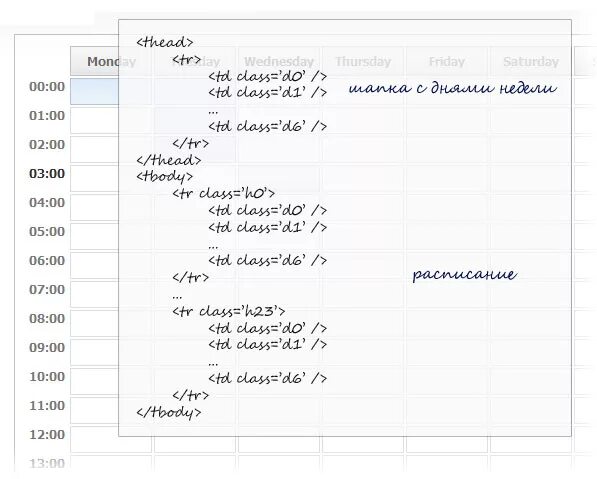Click the <tr class='h0'> line
Screen dimensions: 597x479
click(223, 193)
